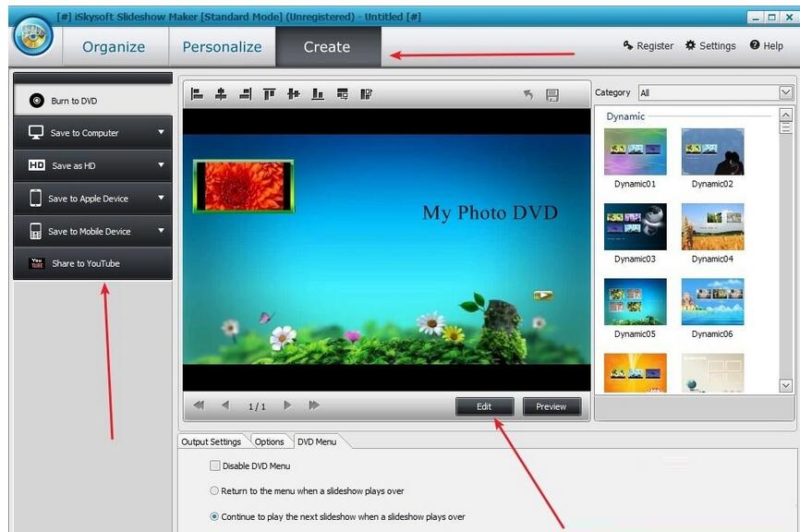The width and height of the screenshot is (800, 532).
Task: Click the align bottom edges icon
Action: (x=318, y=94)
